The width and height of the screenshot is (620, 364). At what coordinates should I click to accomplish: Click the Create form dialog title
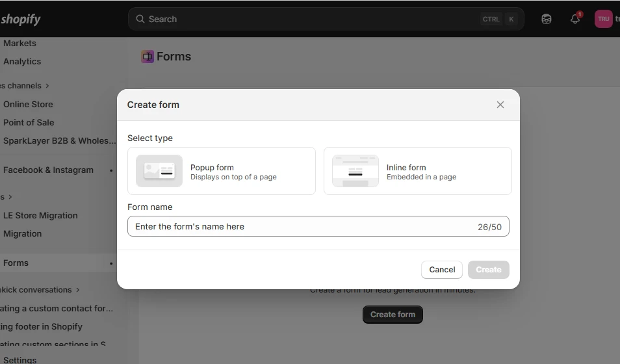(153, 105)
